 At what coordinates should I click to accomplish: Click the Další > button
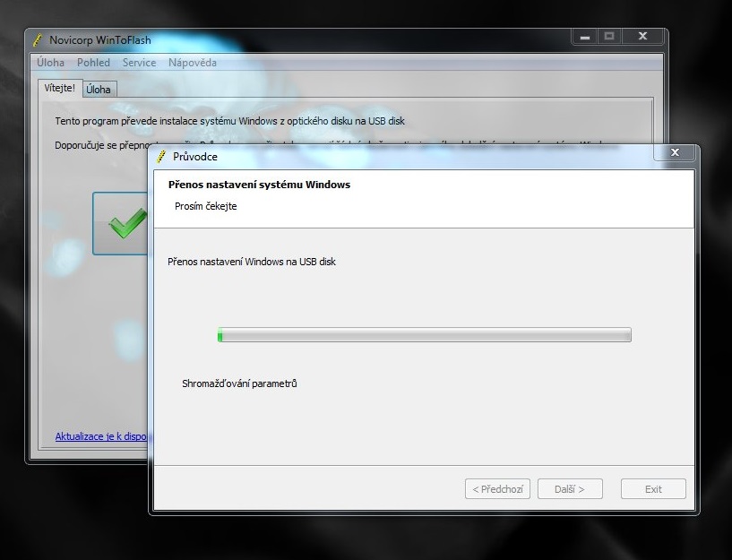pyautogui.click(x=570, y=489)
